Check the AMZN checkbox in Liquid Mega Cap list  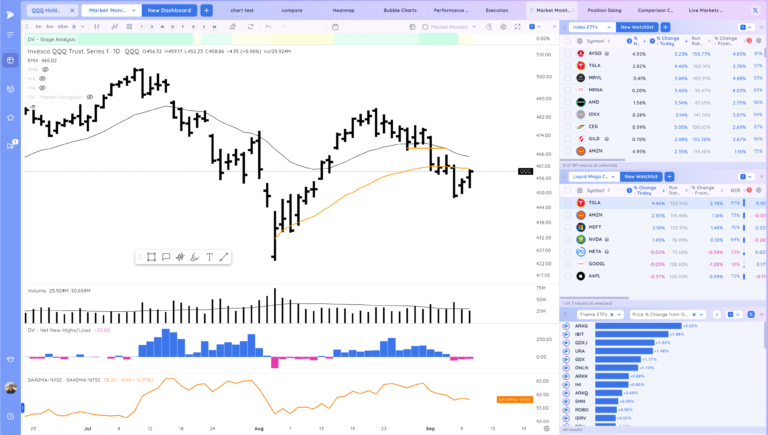click(x=567, y=215)
